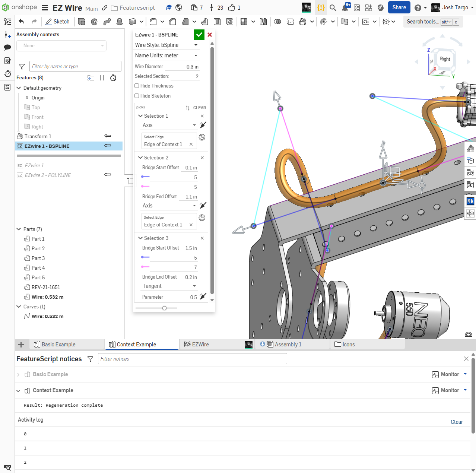Open the comments panel icon

point(7,47)
